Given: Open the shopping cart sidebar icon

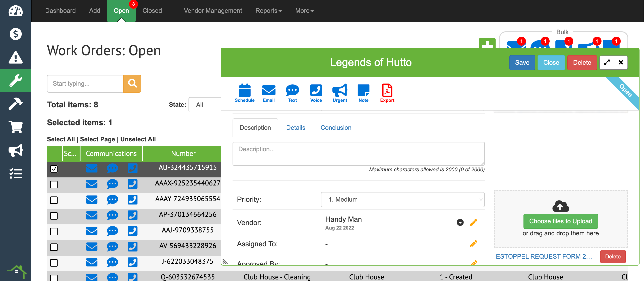Looking at the screenshot, I should click(15, 127).
